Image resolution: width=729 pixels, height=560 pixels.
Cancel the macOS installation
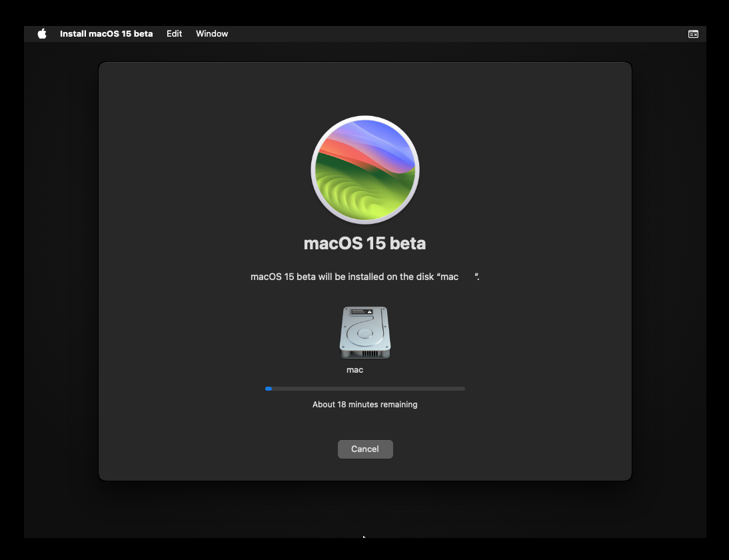click(365, 449)
